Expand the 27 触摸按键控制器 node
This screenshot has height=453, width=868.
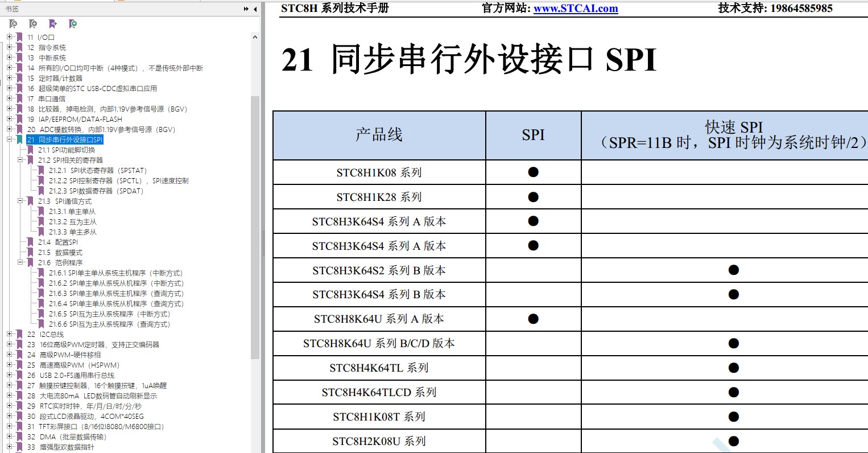tap(9, 385)
